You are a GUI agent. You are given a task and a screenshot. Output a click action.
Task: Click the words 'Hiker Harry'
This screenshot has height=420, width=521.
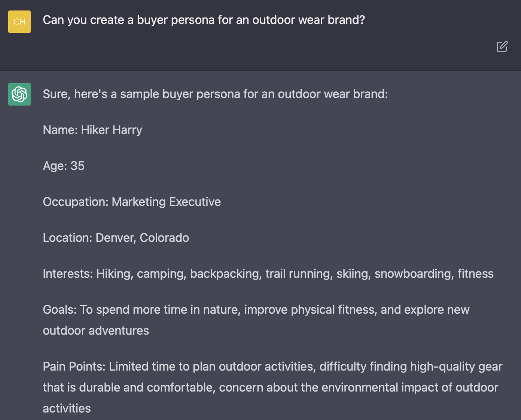[112, 130]
